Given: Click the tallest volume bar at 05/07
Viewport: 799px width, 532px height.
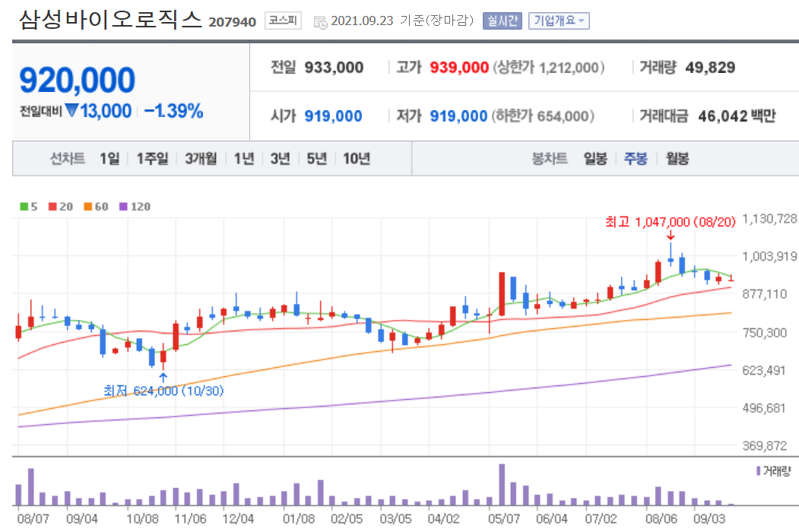Looking at the screenshot, I should pyautogui.click(x=502, y=484).
